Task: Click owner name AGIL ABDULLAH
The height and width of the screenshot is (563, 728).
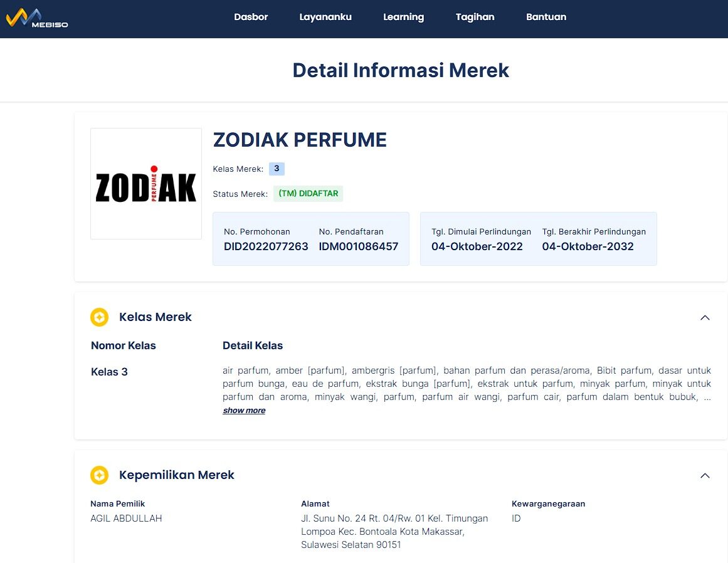Action: (126, 518)
